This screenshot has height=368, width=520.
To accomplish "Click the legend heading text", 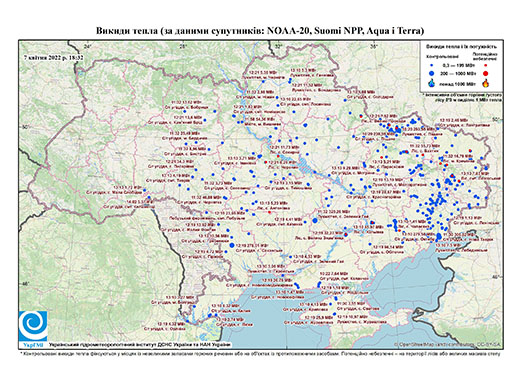I will [461, 47].
